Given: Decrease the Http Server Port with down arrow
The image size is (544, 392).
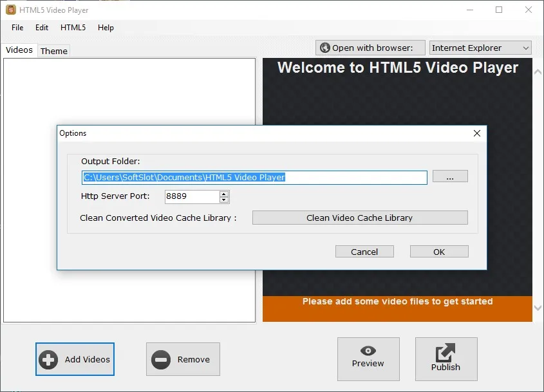Looking at the screenshot, I should pyautogui.click(x=224, y=200).
